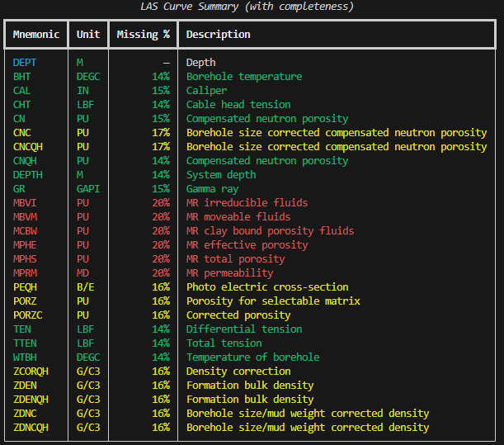Viewport: 504px width, 445px height.
Task: Select the Caliper description
Action: pyautogui.click(x=206, y=91)
